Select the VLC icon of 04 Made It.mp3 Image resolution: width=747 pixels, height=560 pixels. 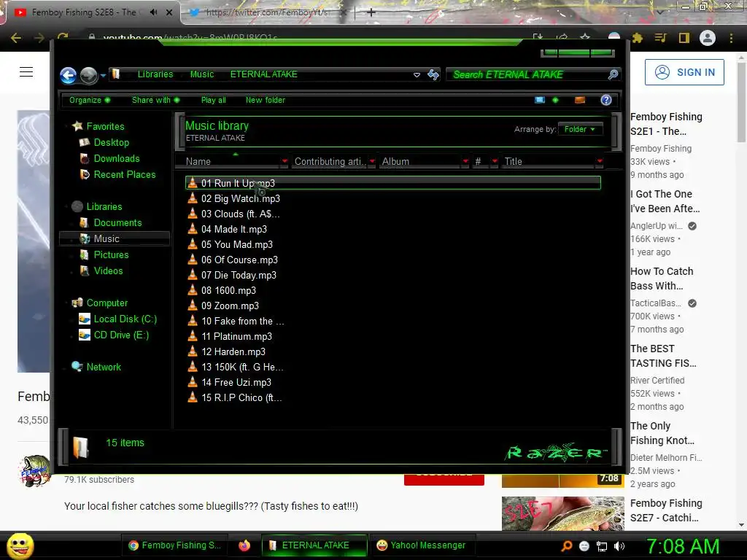pos(193,228)
